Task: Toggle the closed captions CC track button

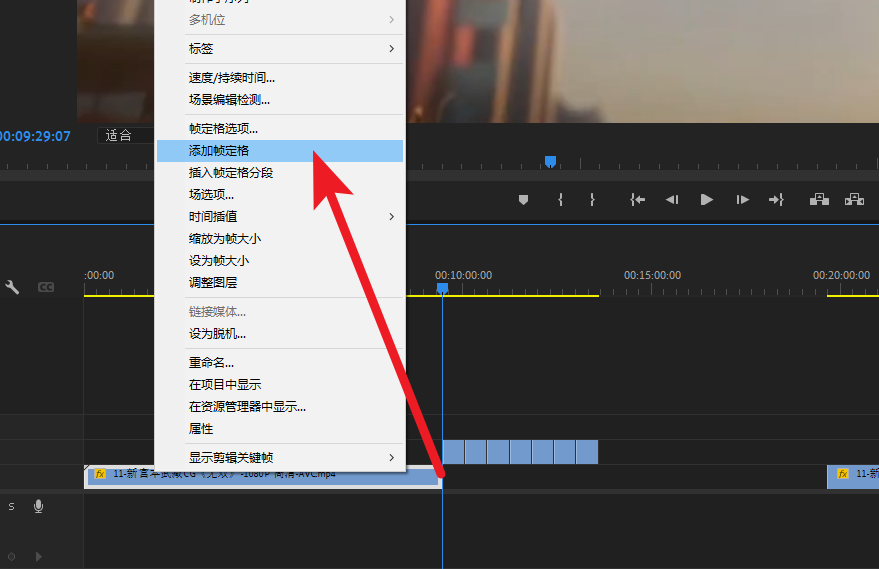Action: 46,288
